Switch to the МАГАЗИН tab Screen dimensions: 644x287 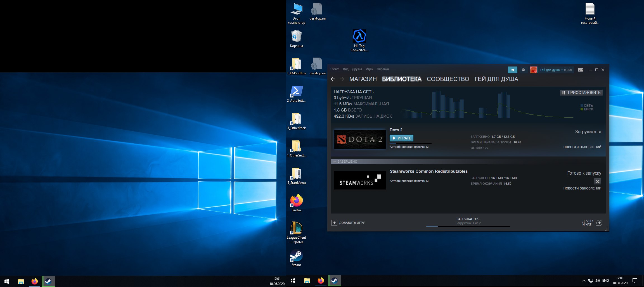363,79
